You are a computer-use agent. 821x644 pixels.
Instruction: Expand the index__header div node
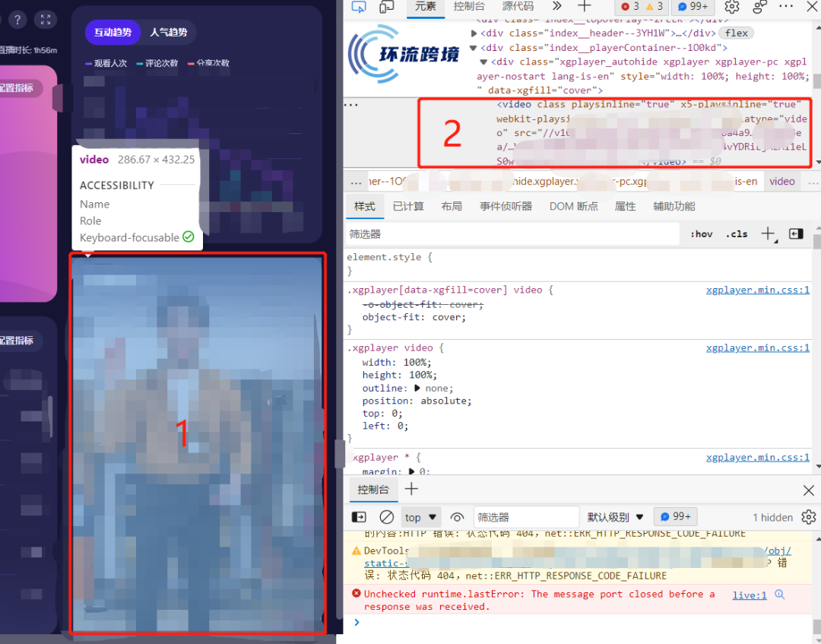coord(474,33)
